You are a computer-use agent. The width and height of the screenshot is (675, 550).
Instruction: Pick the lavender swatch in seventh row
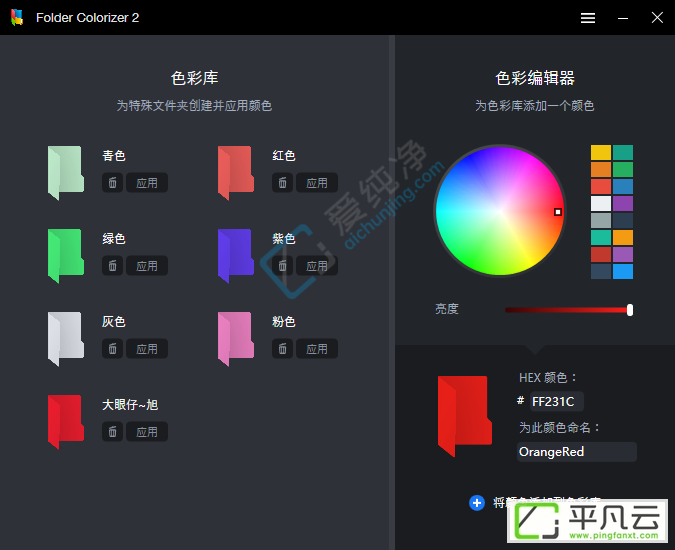coord(622,254)
